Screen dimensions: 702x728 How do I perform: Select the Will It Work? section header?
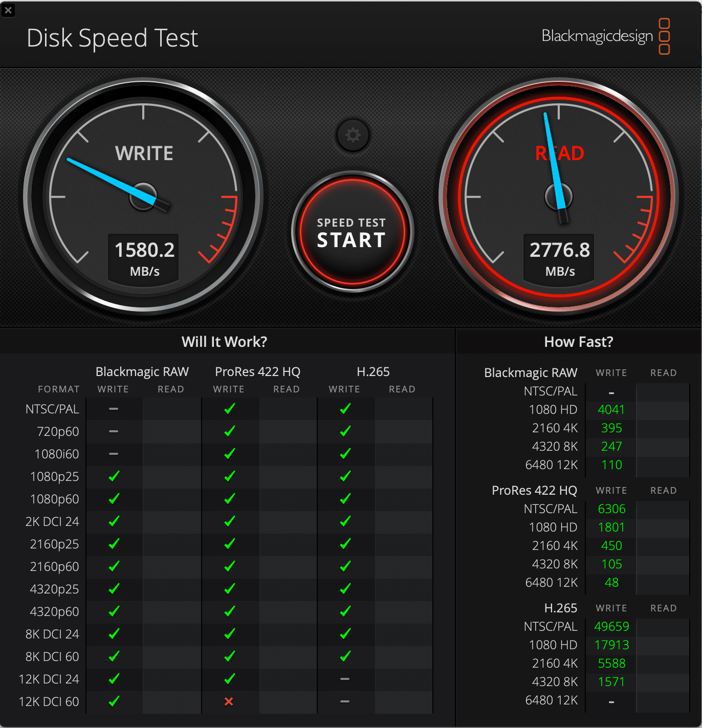click(224, 341)
